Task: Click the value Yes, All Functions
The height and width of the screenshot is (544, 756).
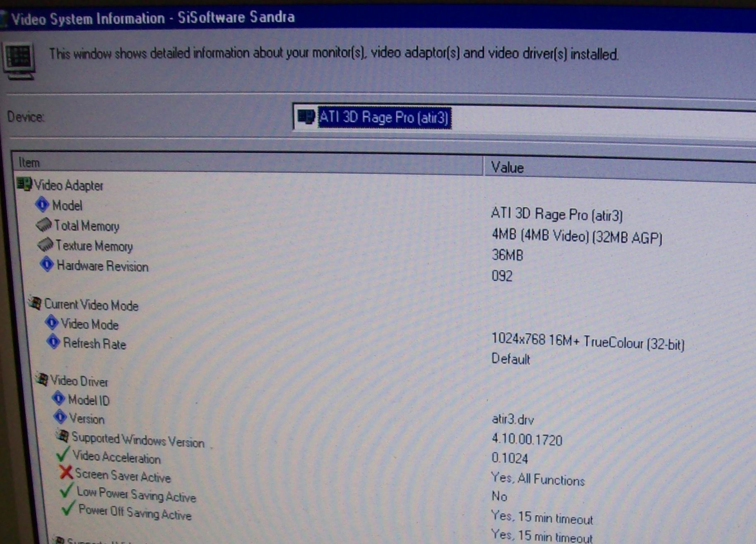Action: point(538,479)
